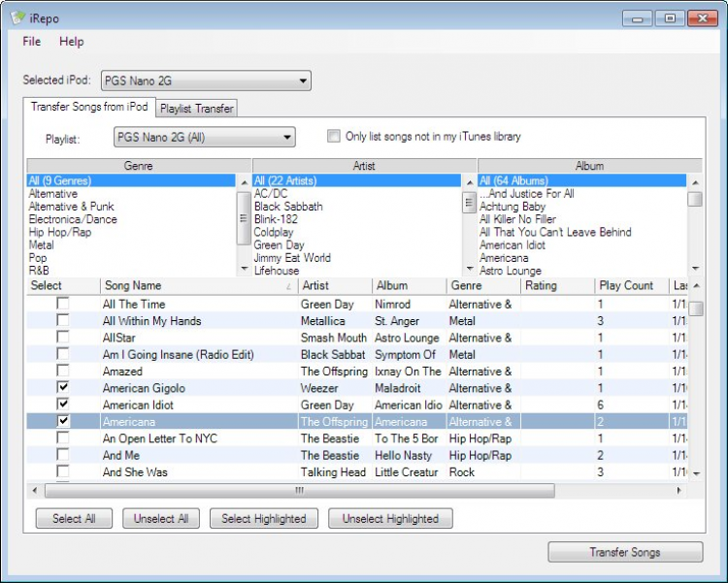728x583 pixels.
Task: Select All (22 Artists) in Artist list
Action: [356, 180]
